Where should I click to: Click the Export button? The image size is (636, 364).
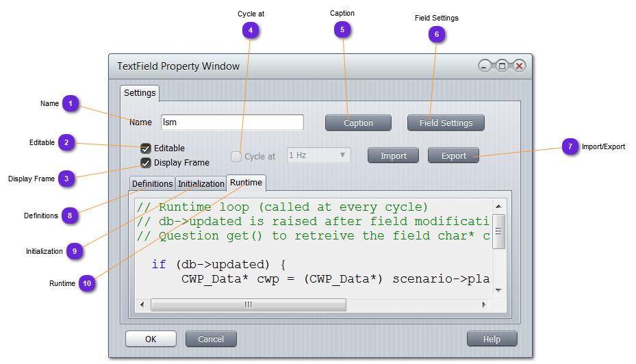click(x=453, y=156)
